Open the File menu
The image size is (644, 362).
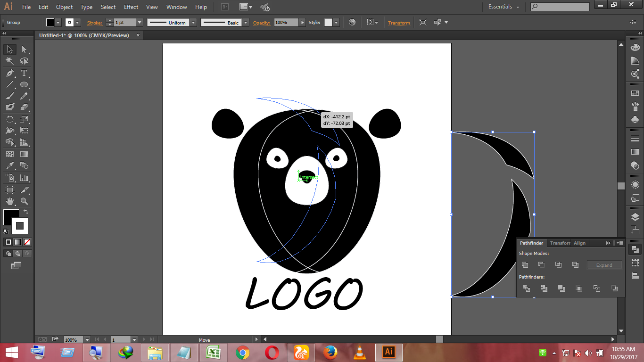[x=26, y=7]
